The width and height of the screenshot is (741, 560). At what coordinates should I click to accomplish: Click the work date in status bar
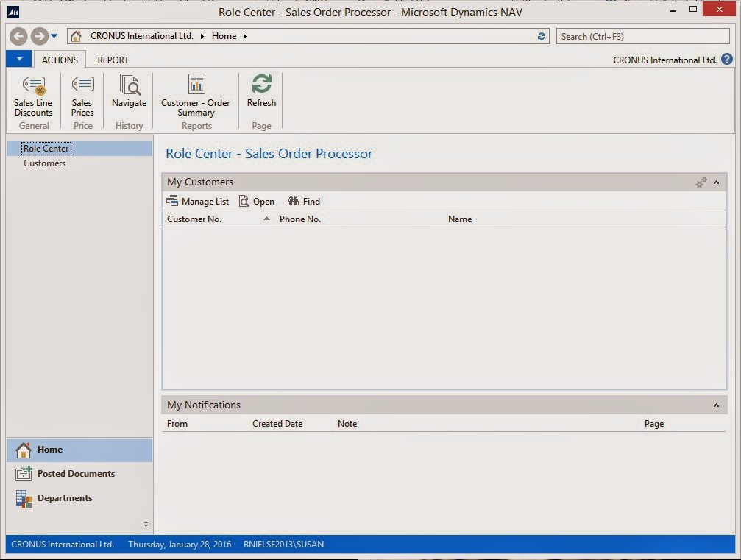(180, 544)
